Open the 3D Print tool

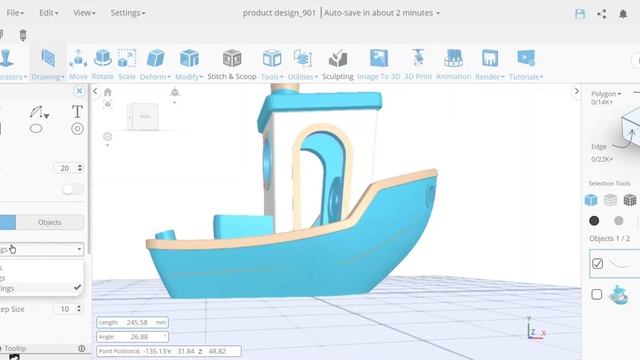click(418, 64)
